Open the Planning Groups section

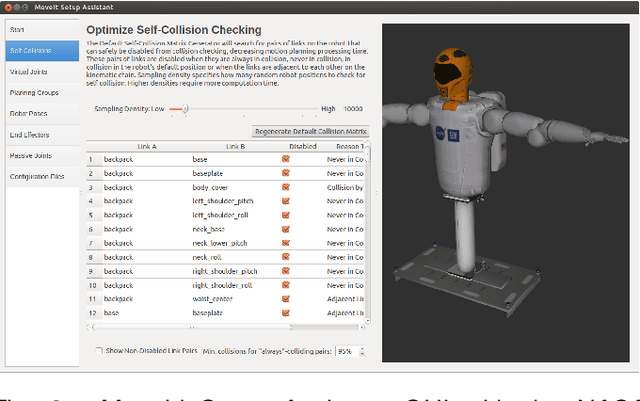click(40, 93)
